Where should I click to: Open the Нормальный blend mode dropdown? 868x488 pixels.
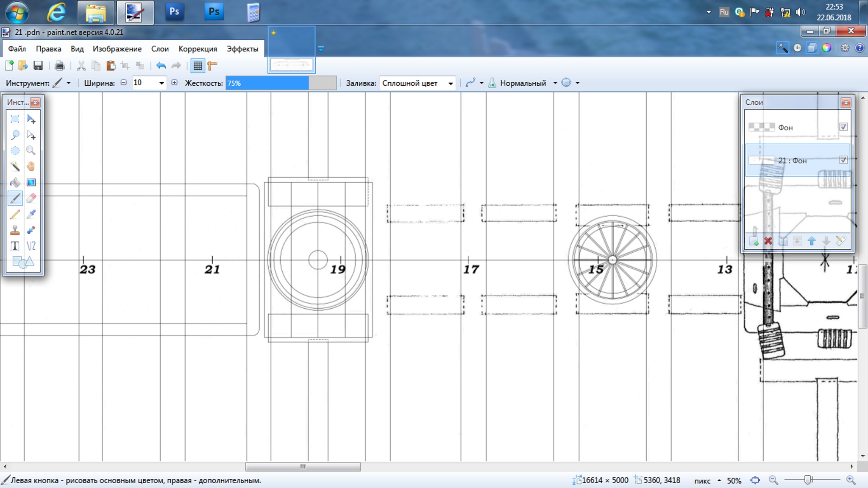[x=555, y=83]
